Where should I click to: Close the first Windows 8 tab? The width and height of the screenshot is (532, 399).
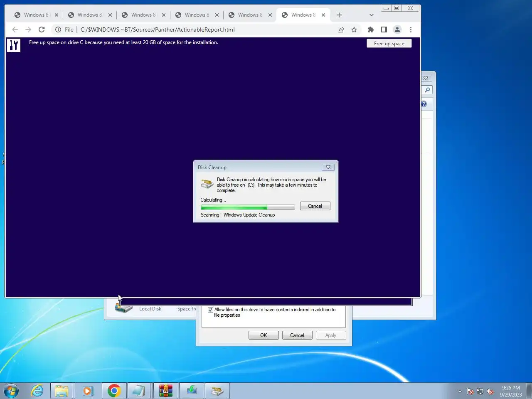click(57, 15)
